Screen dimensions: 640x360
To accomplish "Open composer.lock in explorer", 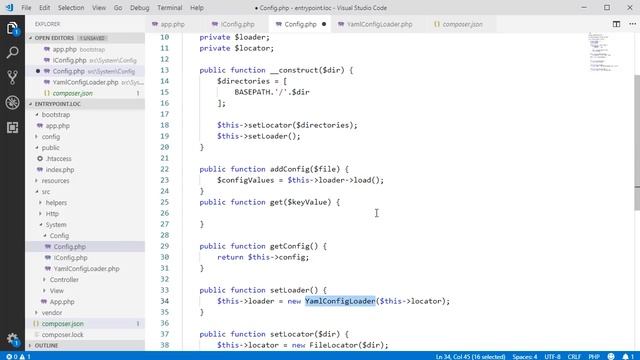I will point(62,335).
